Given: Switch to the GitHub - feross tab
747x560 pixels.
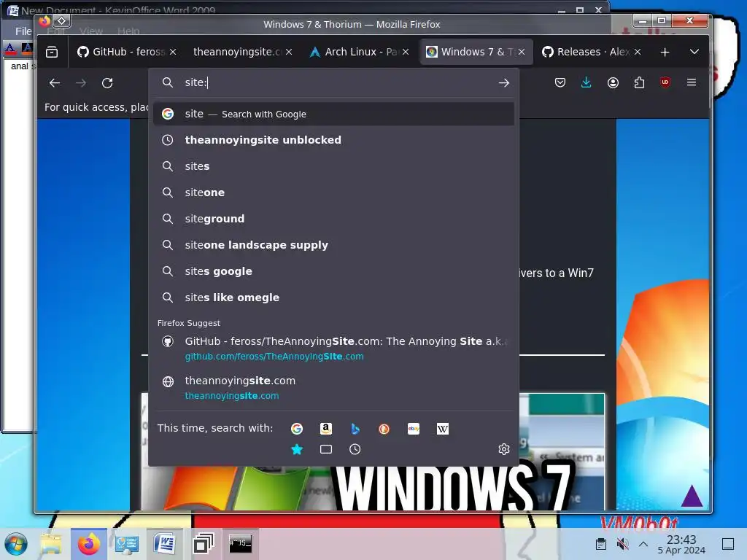Looking at the screenshot, I should pos(122,52).
